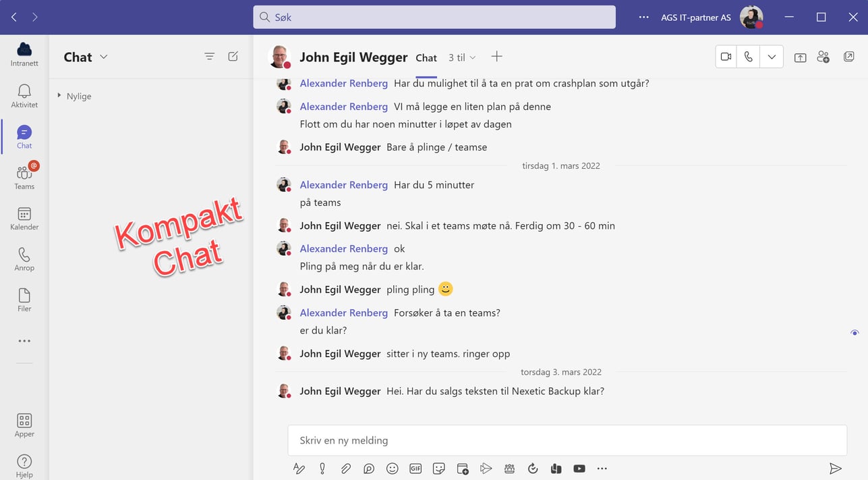868x480 pixels.
Task: Open the Apper store
Action: (x=24, y=425)
